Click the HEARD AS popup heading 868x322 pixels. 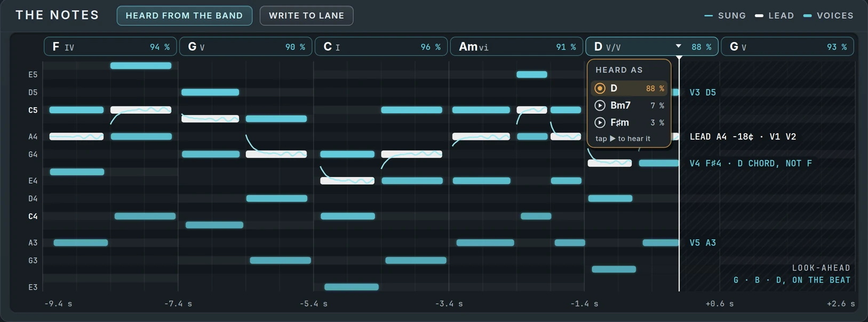point(619,70)
